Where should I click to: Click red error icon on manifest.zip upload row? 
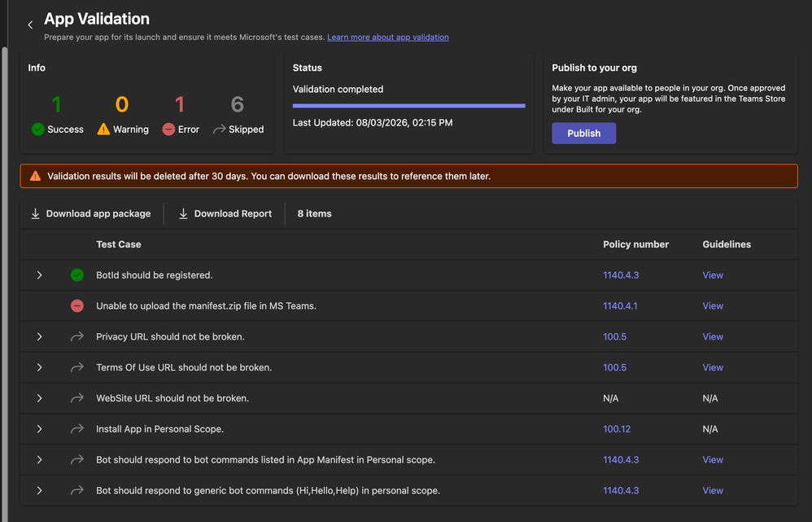tap(77, 306)
